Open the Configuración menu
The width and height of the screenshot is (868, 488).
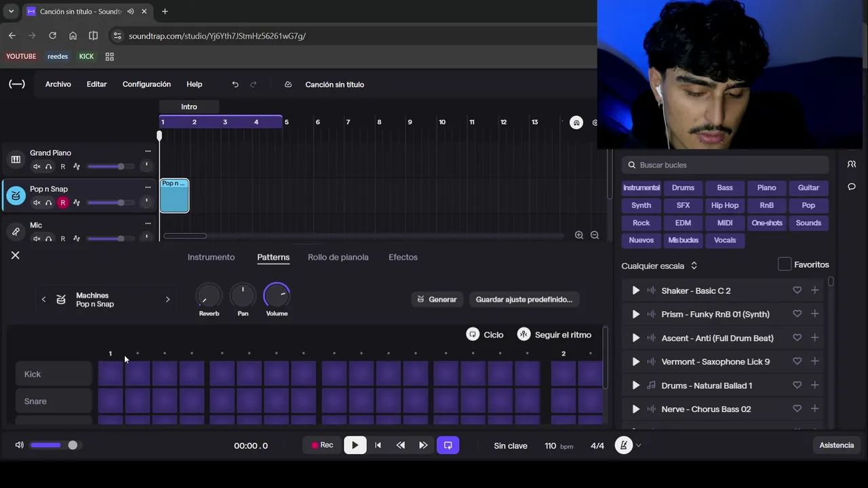[x=146, y=84]
